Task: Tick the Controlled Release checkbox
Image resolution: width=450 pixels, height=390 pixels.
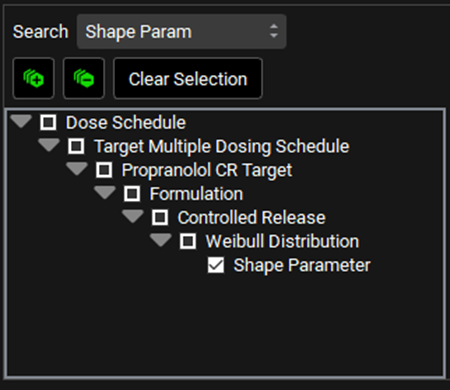Action: coord(160,218)
